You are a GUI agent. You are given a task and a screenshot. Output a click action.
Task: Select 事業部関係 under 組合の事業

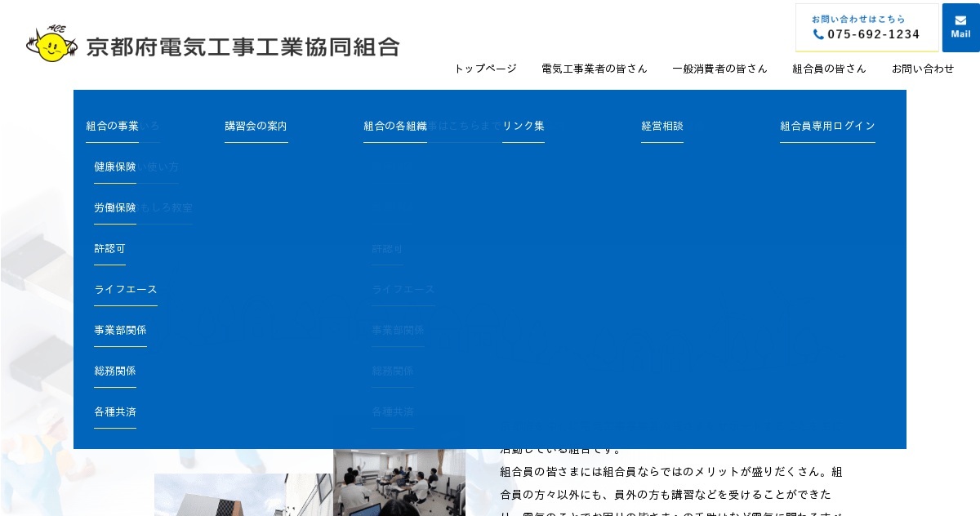120,330
